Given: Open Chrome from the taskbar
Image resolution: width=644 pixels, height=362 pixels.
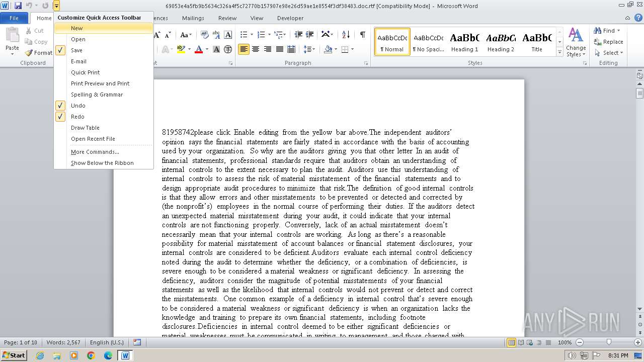Looking at the screenshot, I should [91, 355].
